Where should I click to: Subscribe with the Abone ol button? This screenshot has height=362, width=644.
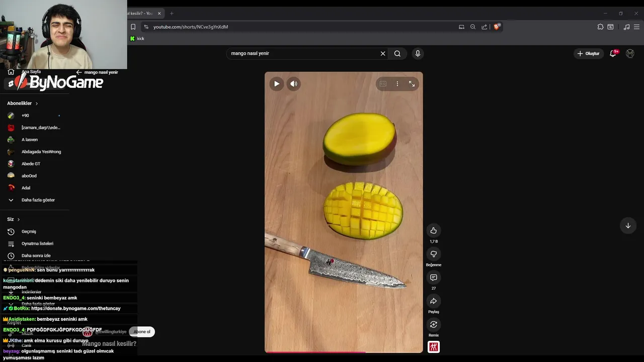(142, 332)
